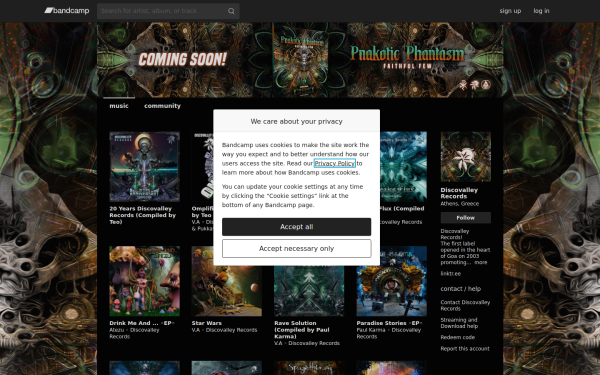Switch to the music tab
The height and width of the screenshot is (375, 600).
coord(119,106)
